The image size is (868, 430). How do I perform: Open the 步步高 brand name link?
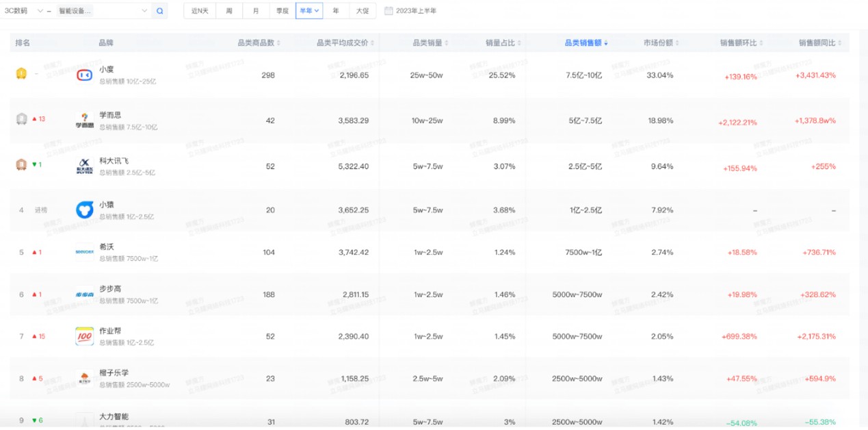coord(110,289)
